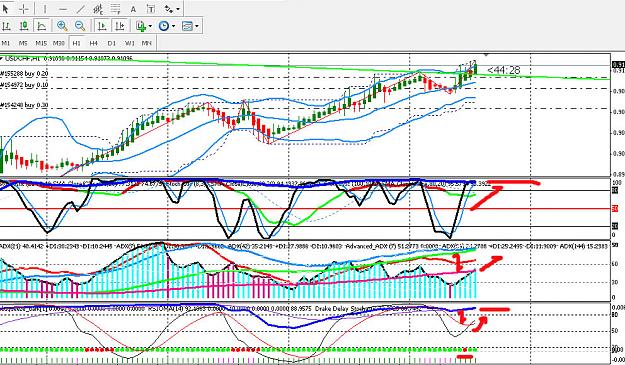This screenshot has height=365, width=625.
Task: Click the last green candle on chart
Action: click(476, 68)
